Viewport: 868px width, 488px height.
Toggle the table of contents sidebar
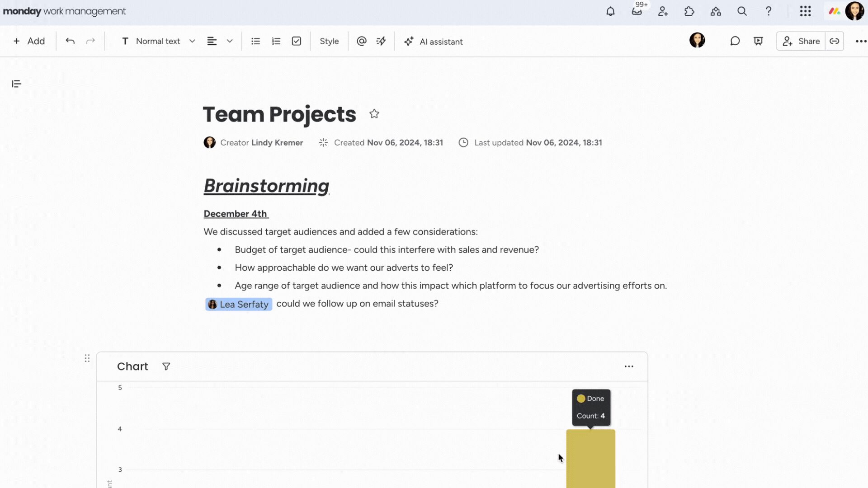coord(16,84)
